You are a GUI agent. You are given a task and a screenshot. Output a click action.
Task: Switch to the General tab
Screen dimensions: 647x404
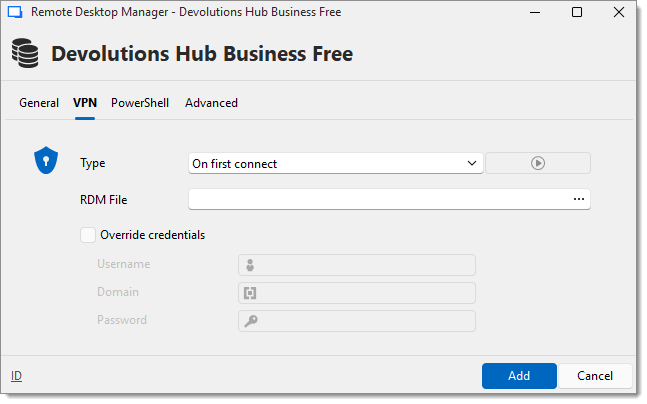tap(39, 103)
